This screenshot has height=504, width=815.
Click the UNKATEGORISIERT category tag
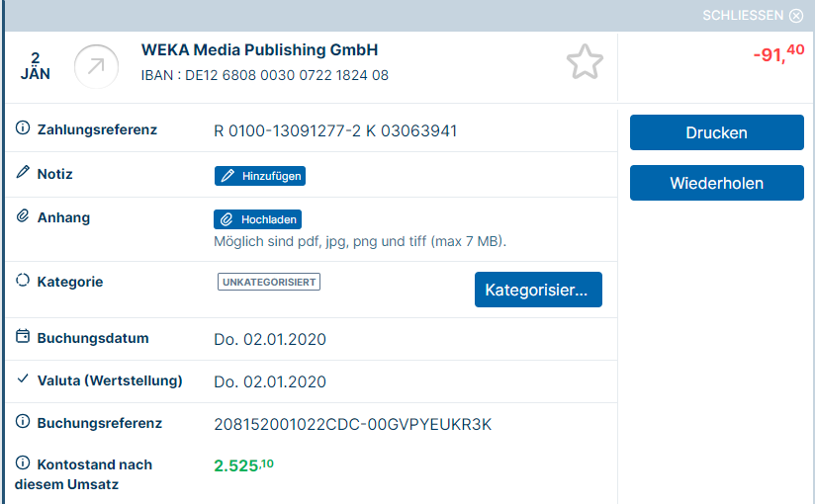pyautogui.click(x=269, y=282)
